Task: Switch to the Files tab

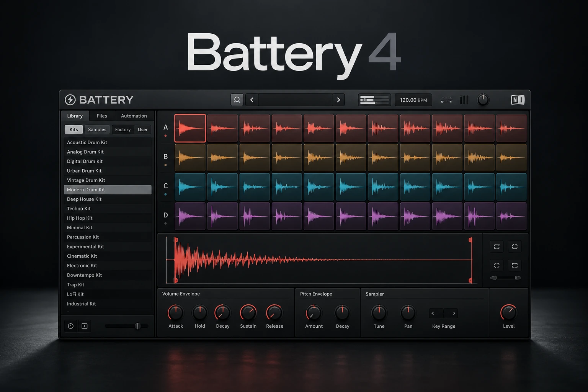Action: [102, 116]
